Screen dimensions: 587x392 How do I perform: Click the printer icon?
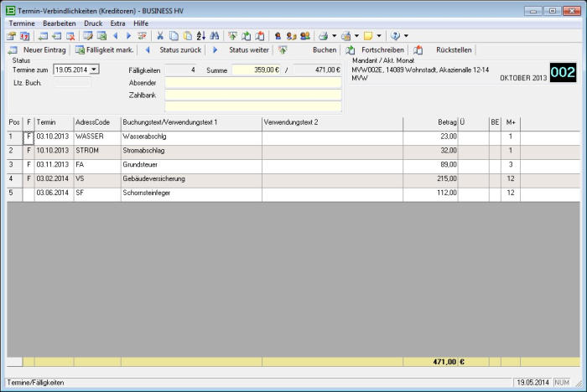[322, 36]
